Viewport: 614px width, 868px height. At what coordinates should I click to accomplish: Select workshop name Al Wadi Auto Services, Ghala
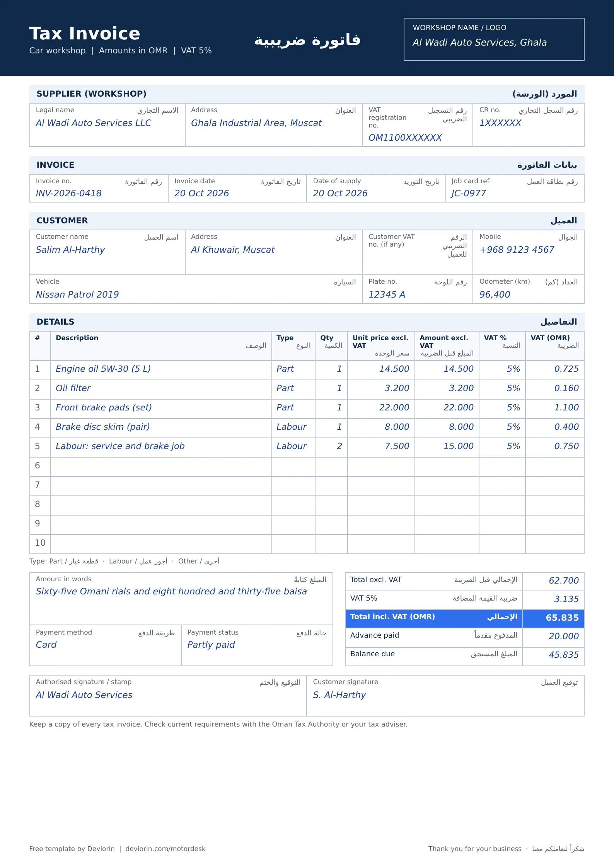(479, 43)
